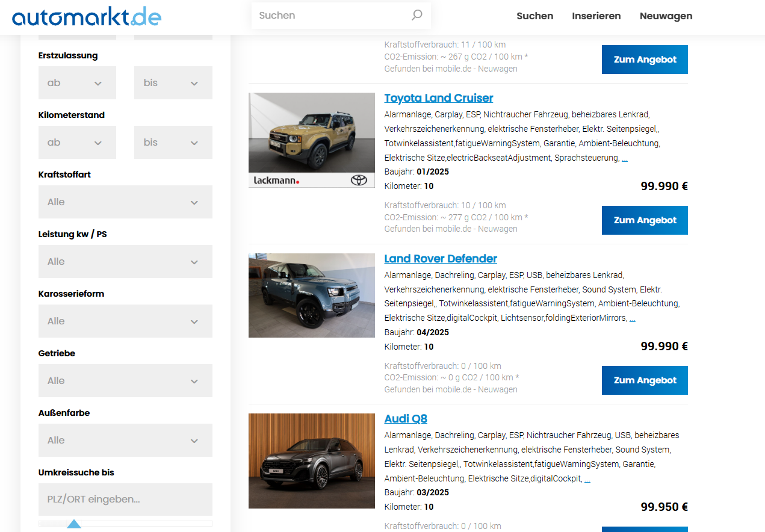The height and width of the screenshot is (532, 765).
Task: Click 'Kraftstoffverbrauch: 10 / 100 km' text
Action: point(445,206)
